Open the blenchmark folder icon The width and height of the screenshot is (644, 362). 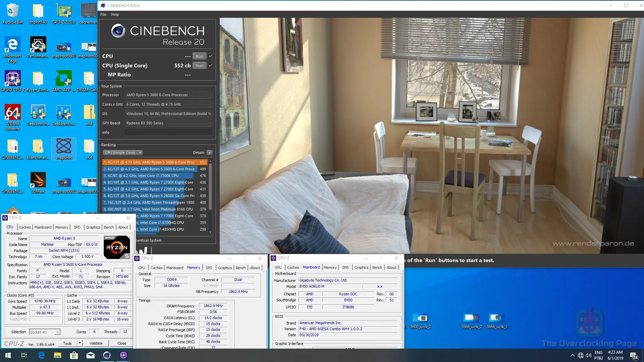[38, 149]
